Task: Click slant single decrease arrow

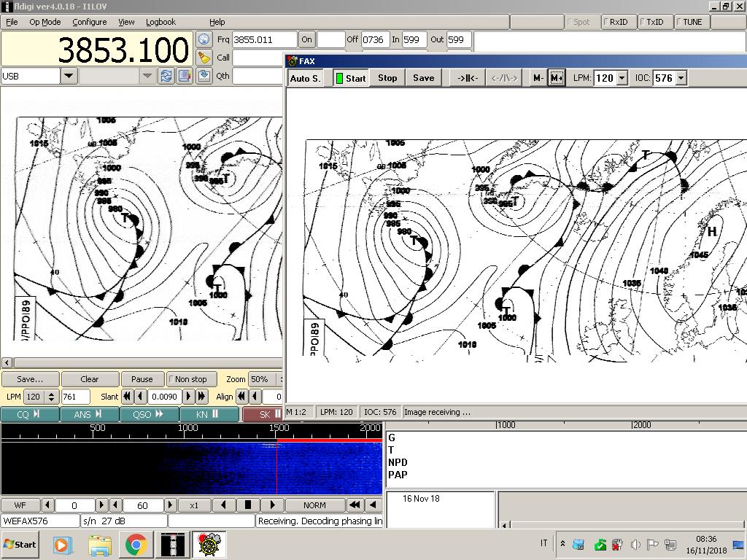Action: (140, 396)
